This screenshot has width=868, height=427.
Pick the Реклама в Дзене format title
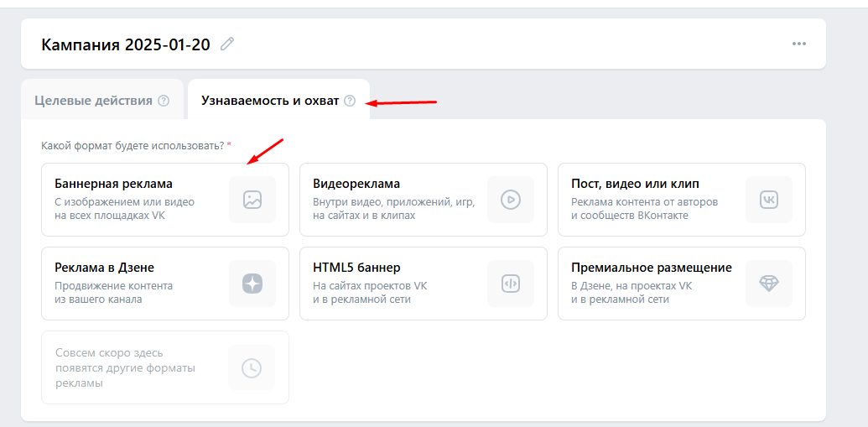(x=105, y=268)
